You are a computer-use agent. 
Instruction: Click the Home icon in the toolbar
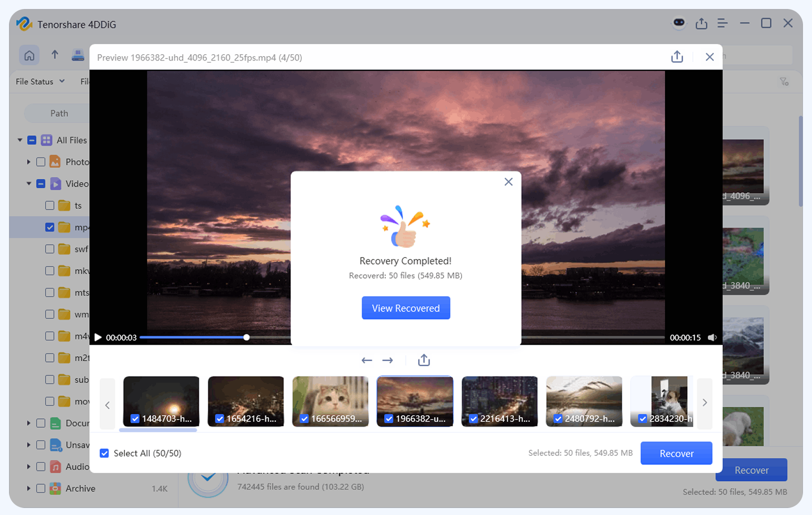tap(29, 55)
